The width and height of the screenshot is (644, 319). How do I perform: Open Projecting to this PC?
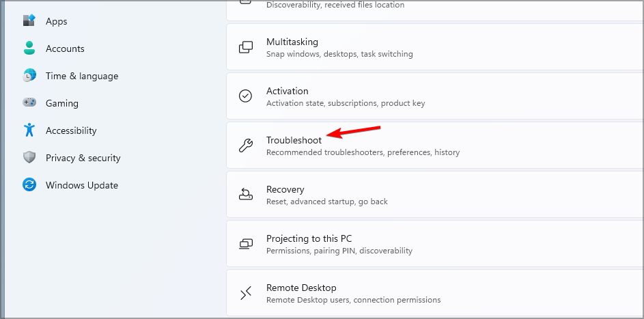click(x=434, y=244)
